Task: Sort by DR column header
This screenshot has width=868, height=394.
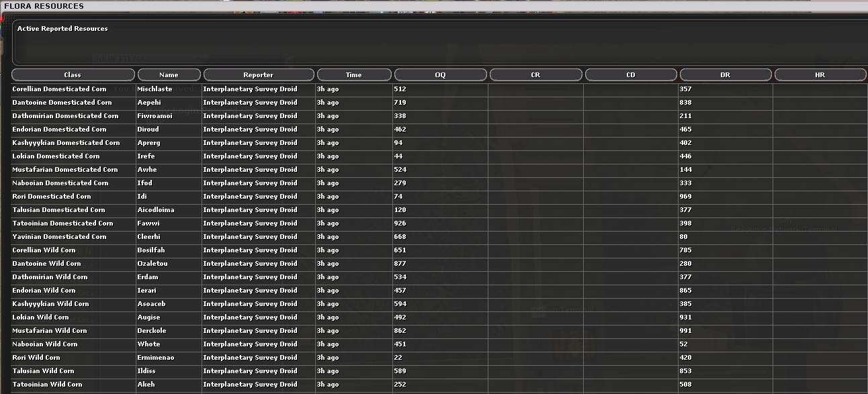Action: (726, 75)
